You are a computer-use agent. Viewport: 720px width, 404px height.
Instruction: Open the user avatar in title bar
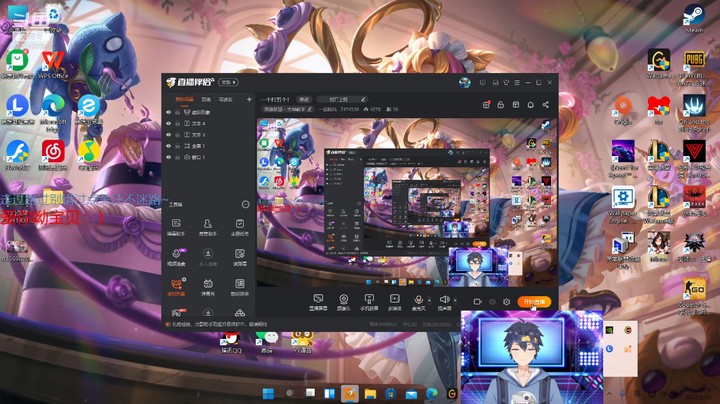465,83
